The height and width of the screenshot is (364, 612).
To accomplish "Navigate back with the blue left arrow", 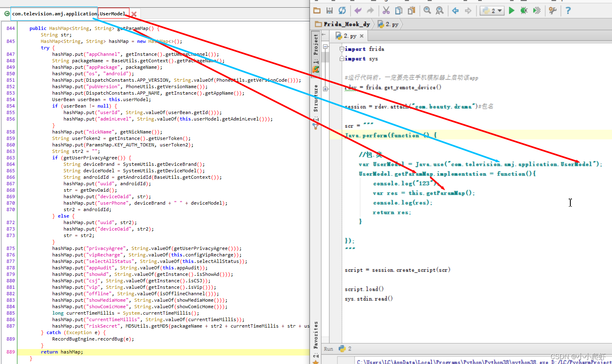I will click(x=455, y=11).
